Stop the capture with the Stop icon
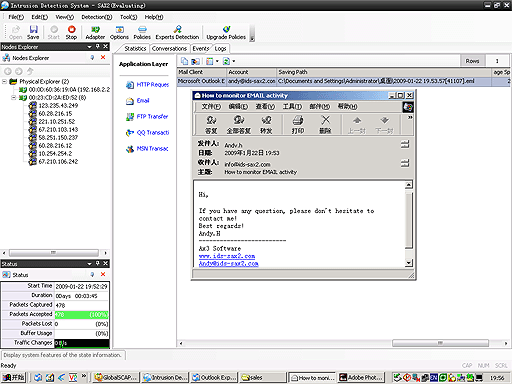Viewport: 512px width, 384px height. [x=71, y=32]
